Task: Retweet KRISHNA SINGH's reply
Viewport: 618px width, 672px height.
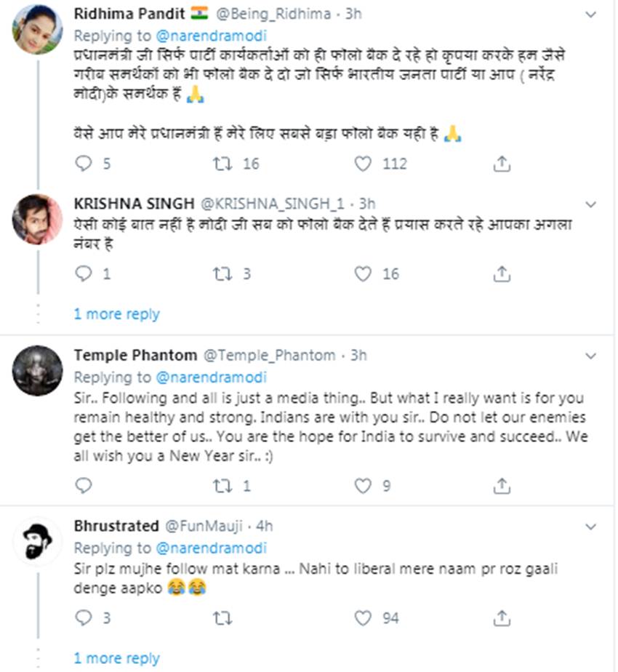Action: pos(222,273)
